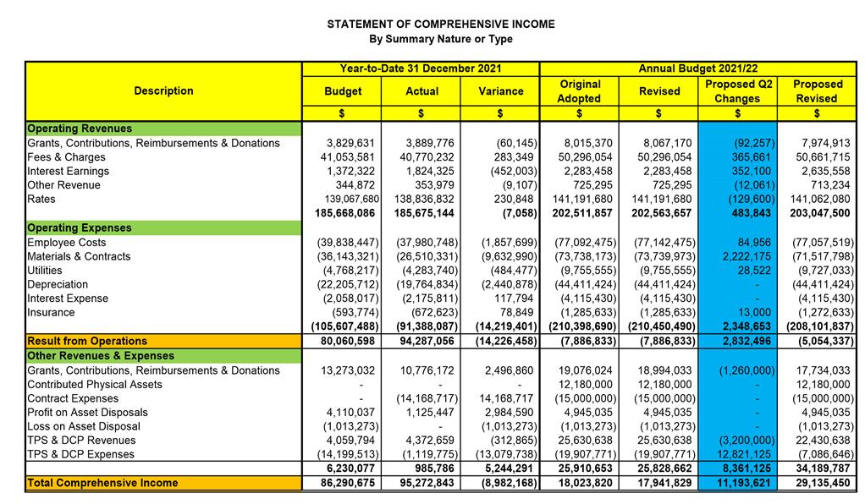Select the proposed Q2 change 483,843
The image size is (865, 504).
[x=752, y=213]
